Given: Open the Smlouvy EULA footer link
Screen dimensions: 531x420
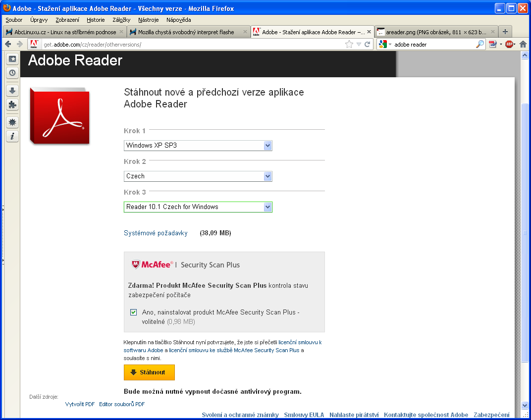Looking at the screenshot, I should tap(304, 415).
